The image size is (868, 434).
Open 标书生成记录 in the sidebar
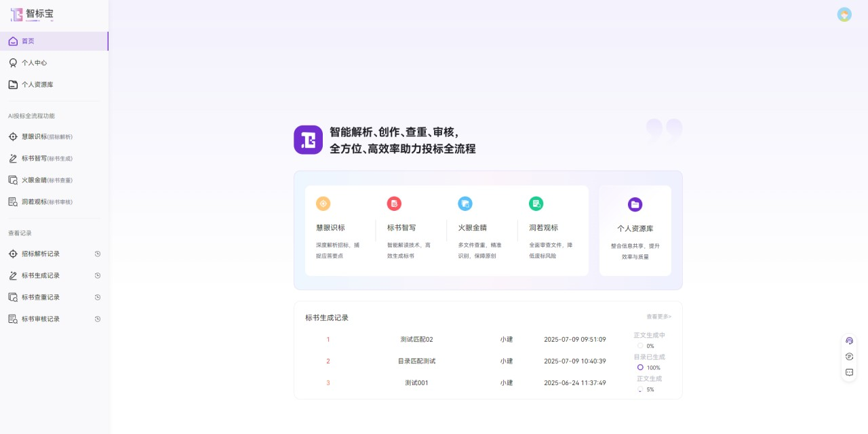[x=41, y=275]
